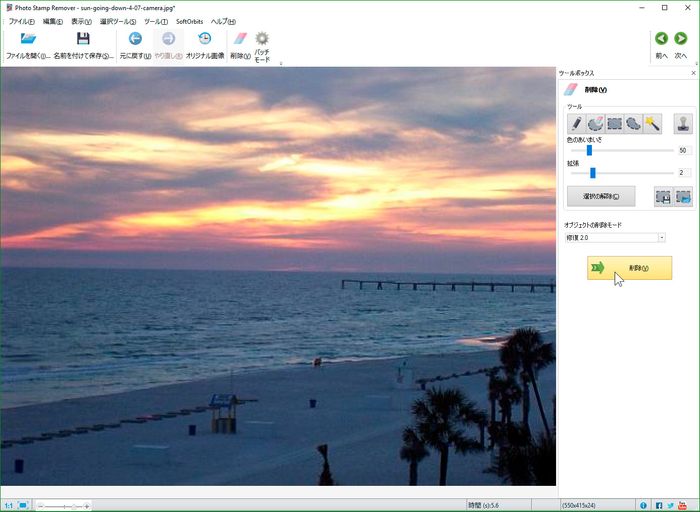
Task: Select the Clone Stamp tool
Action: point(683,124)
